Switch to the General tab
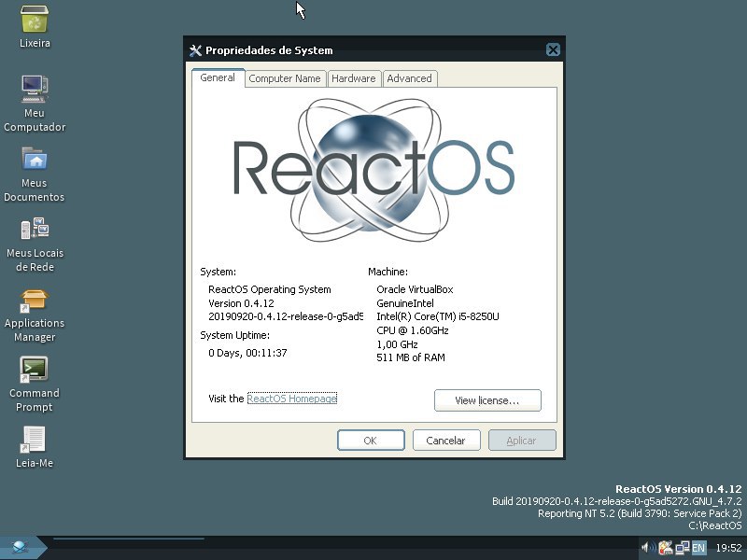Image resolution: width=747 pixels, height=560 pixels. [x=218, y=77]
